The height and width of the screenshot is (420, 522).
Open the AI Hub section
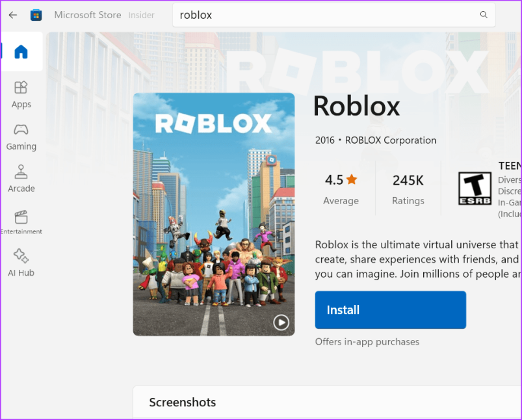tap(21, 263)
